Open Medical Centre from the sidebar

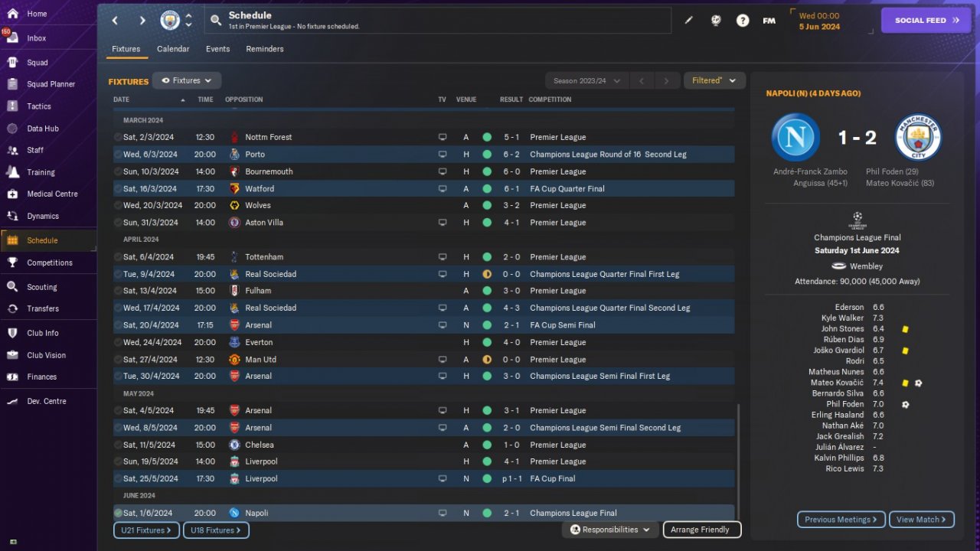tap(48, 194)
